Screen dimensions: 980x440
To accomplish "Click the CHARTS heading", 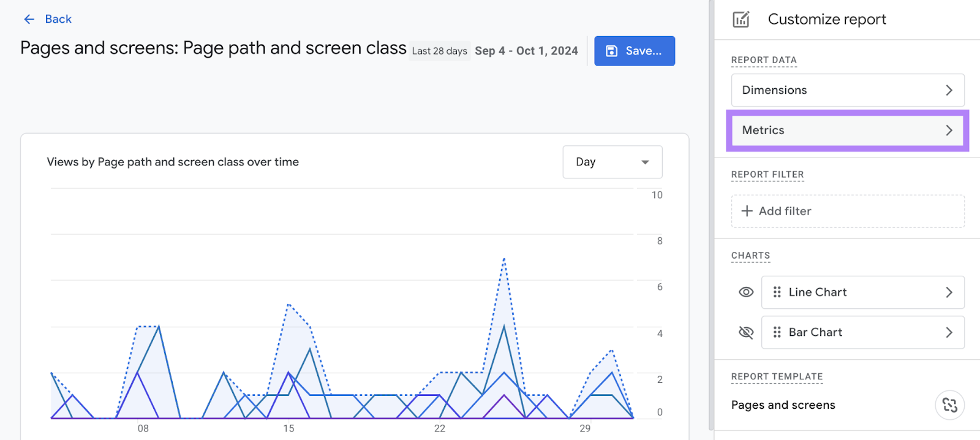I will [750, 256].
